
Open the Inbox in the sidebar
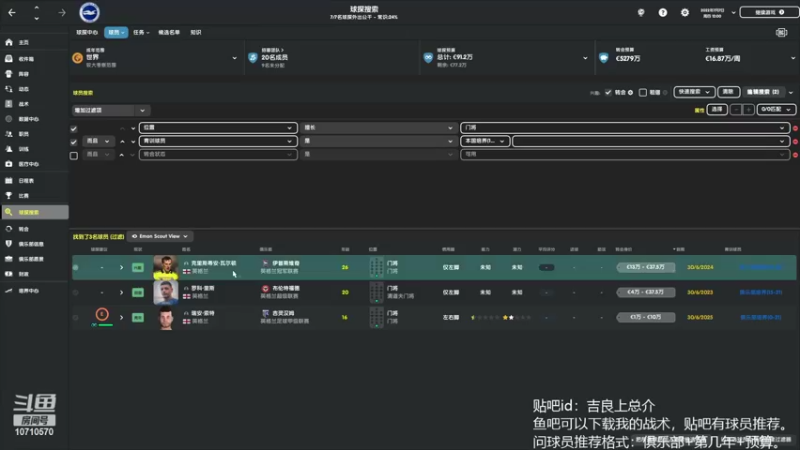(9, 59)
